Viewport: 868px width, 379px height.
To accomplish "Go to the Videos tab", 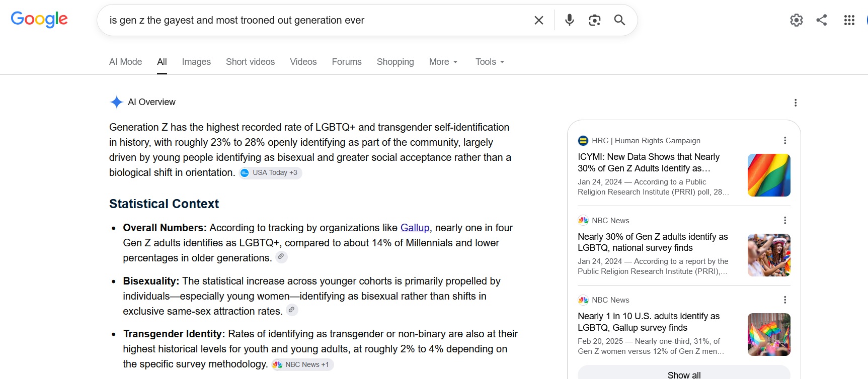I will [303, 62].
